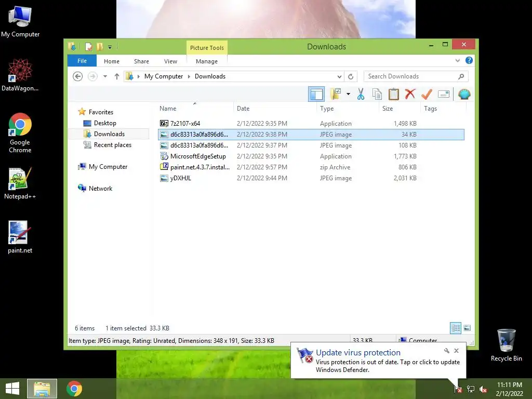Select Downloads in the navigation pane
Screen dimensions: 532x399
109,134
